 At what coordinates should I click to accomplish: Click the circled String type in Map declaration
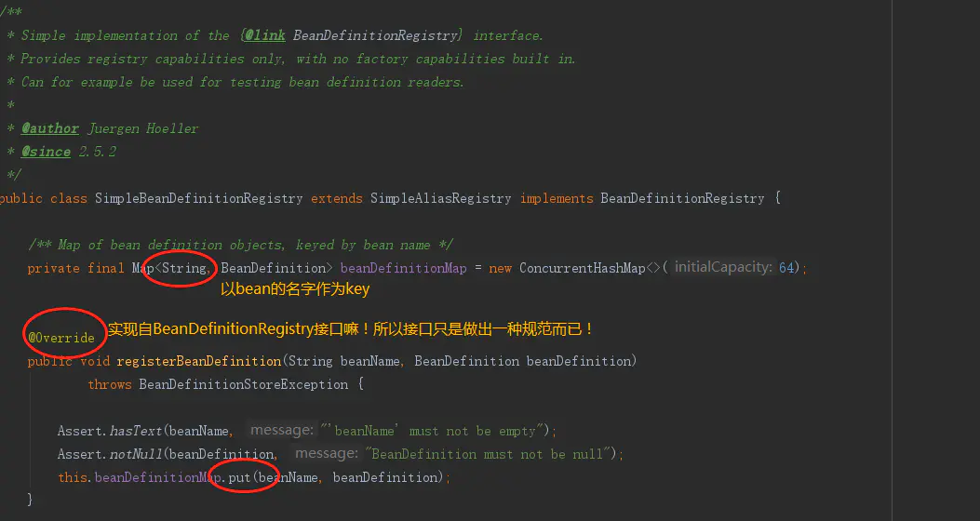coord(184,268)
